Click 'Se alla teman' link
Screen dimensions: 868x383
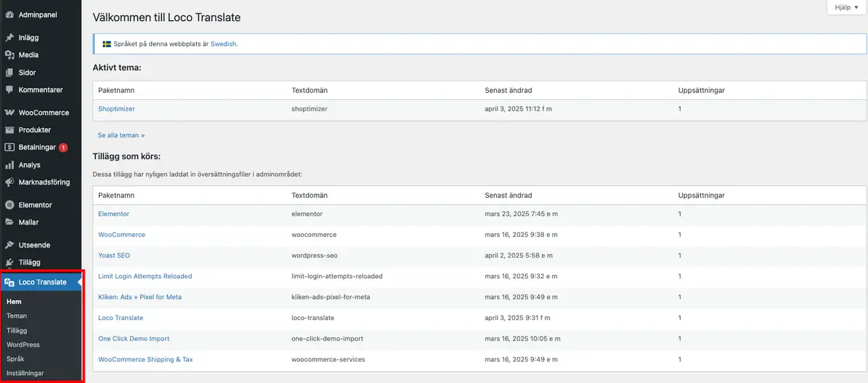(x=121, y=135)
